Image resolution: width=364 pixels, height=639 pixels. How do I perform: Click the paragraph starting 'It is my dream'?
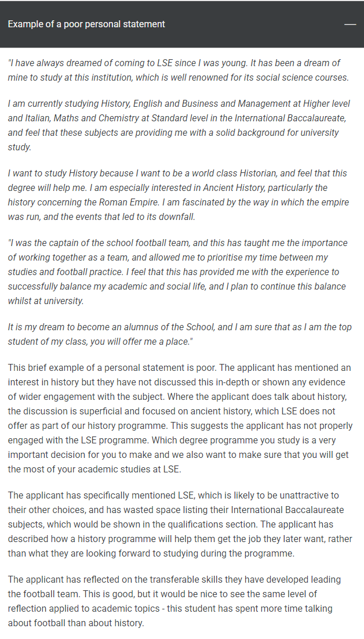point(179,334)
